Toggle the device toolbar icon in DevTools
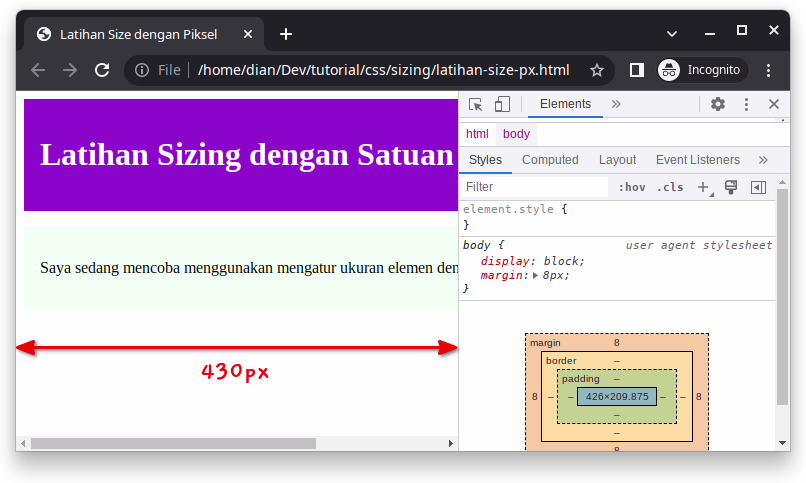 point(502,104)
